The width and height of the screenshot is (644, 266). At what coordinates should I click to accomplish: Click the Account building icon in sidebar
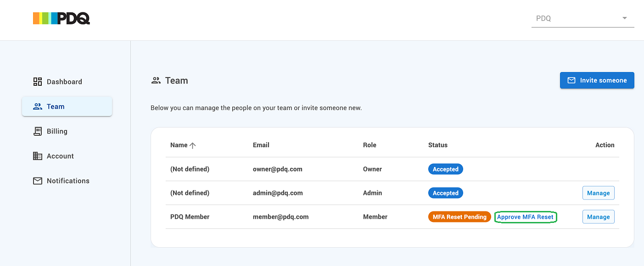pyautogui.click(x=38, y=156)
